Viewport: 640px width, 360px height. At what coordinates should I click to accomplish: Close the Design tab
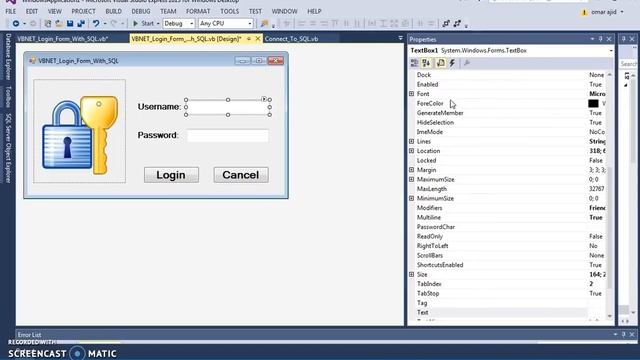pos(258,39)
